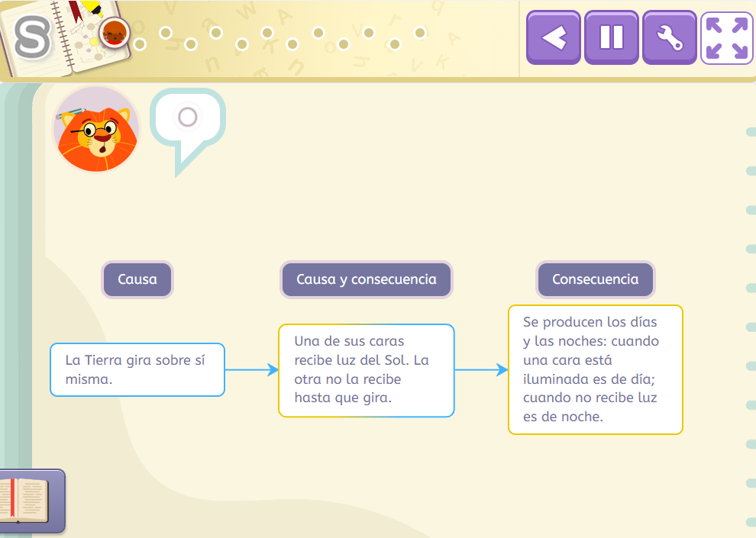Viewport: 756px width, 538px height.
Task: Click the box reading La Tierra gira sobre sí misma
Action: pyautogui.click(x=137, y=369)
